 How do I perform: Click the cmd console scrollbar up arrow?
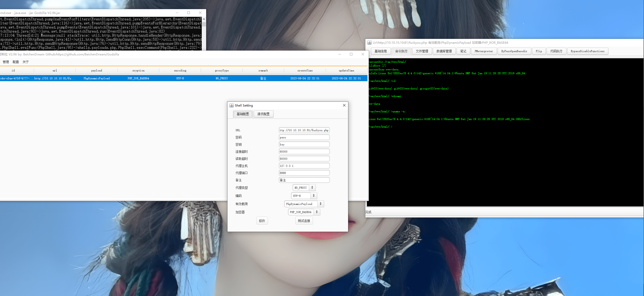(x=204, y=19)
